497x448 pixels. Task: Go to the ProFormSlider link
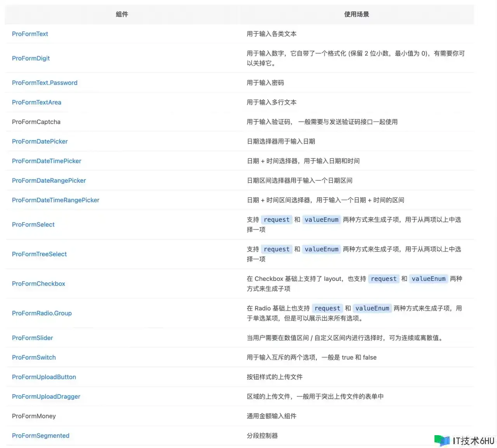click(32, 338)
